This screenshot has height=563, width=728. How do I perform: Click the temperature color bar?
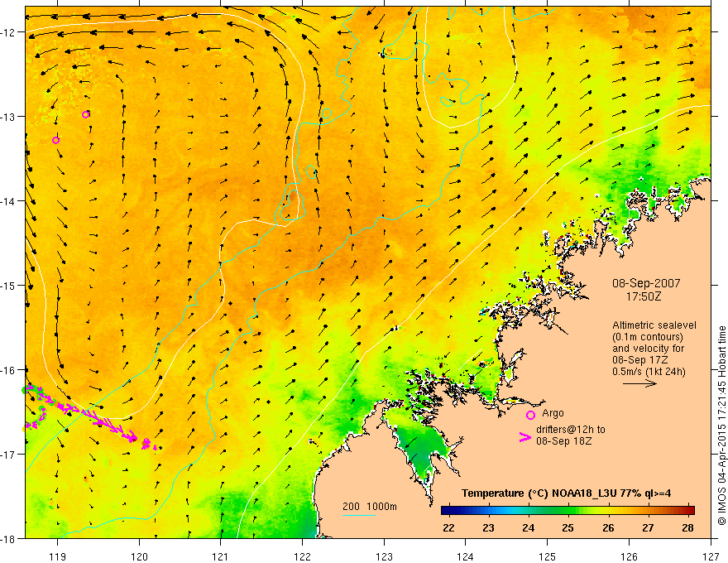(x=568, y=510)
